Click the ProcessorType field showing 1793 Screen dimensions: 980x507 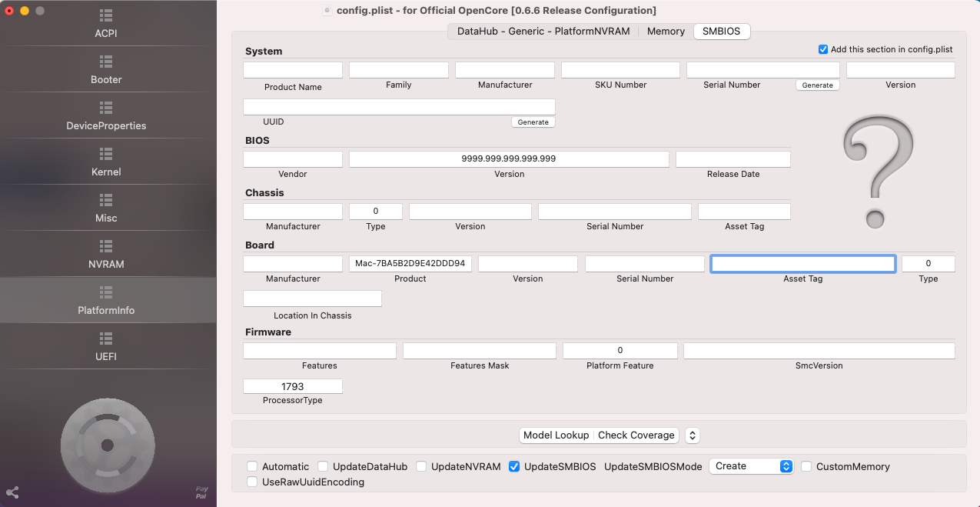pos(293,386)
